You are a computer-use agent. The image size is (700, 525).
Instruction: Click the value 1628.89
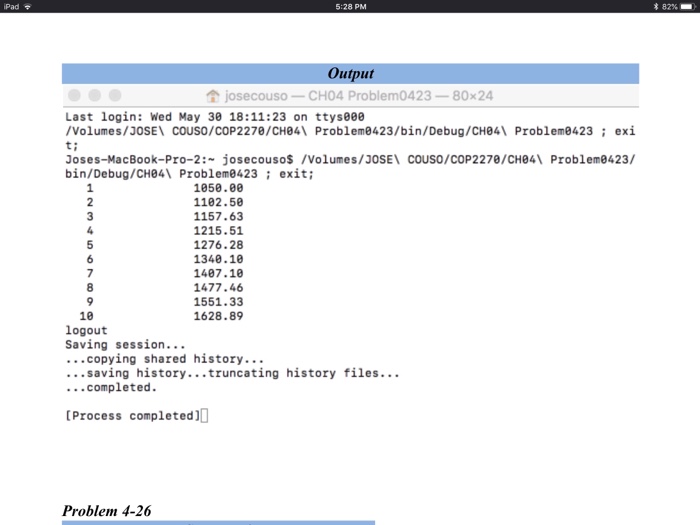(x=218, y=317)
